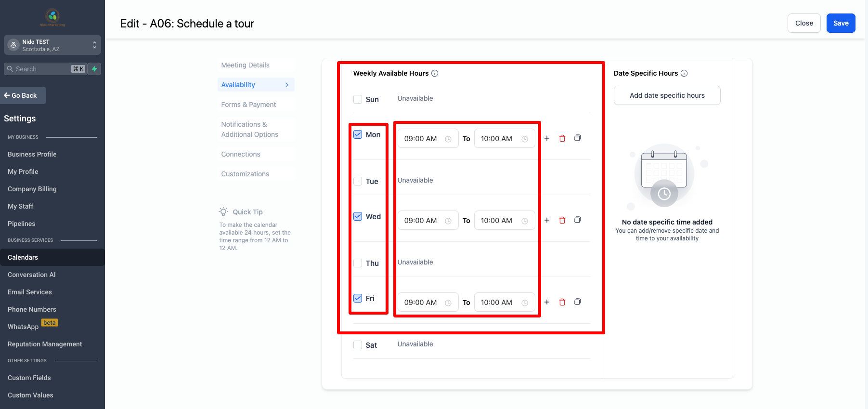Open the Customizations section
This screenshot has height=409, width=868.
(256, 174)
